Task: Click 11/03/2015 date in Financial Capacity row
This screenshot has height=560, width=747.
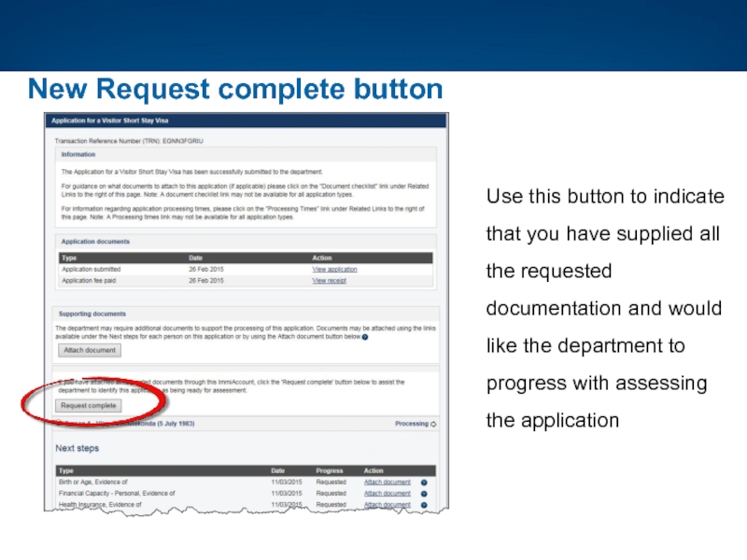Action: coord(287,494)
